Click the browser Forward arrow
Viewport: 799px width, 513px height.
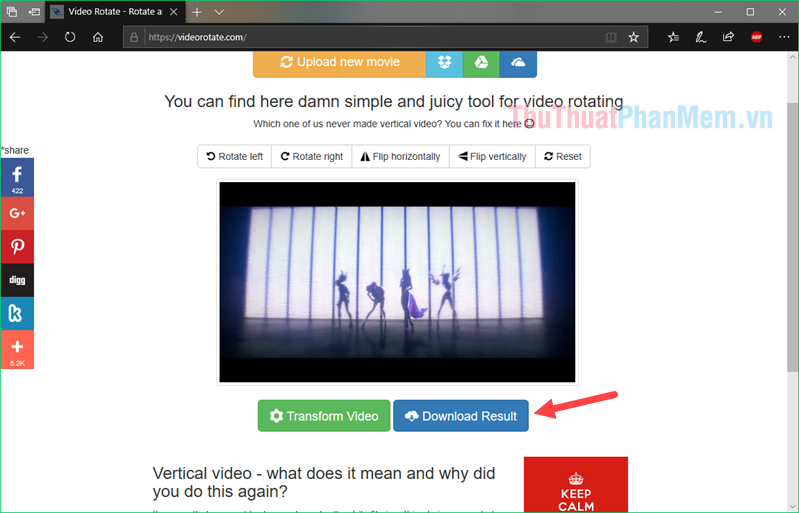pyautogui.click(x=42, y=37)
